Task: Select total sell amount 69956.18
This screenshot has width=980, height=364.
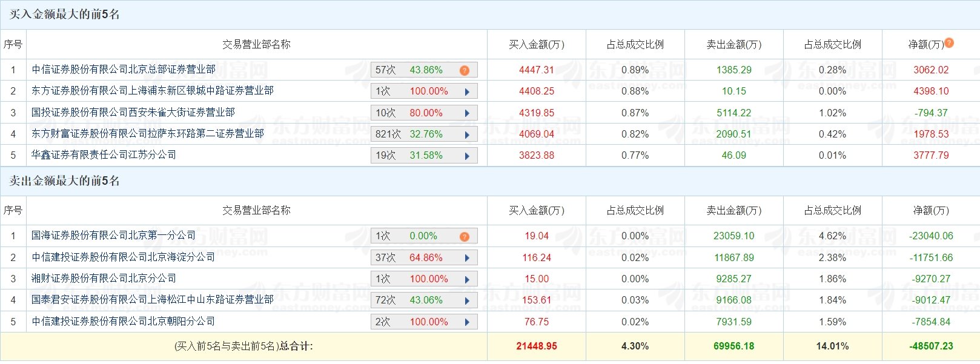Action: click(x=734, y=346)
